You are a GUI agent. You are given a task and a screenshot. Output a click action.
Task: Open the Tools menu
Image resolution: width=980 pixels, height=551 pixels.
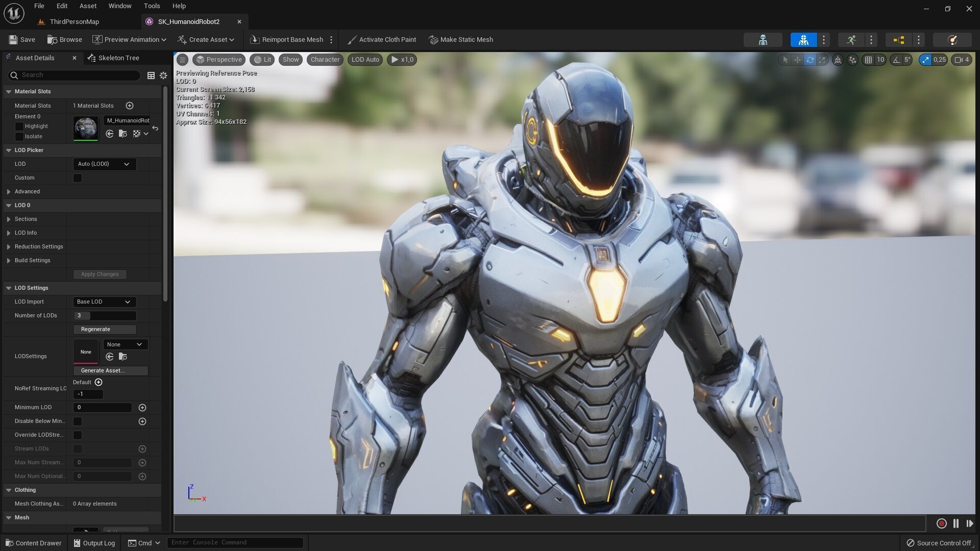tap(152, 6)
